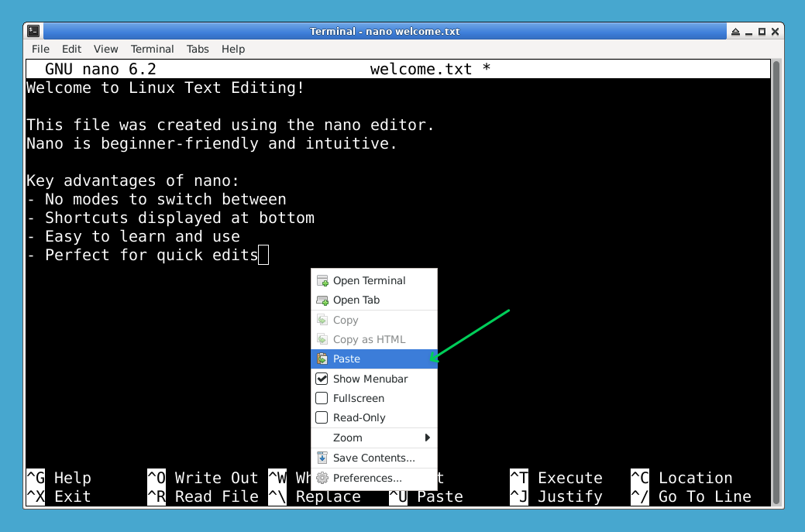Click the Open Tab icon in context menu
This screenshot has width=805, height=532.
(322, 300)
